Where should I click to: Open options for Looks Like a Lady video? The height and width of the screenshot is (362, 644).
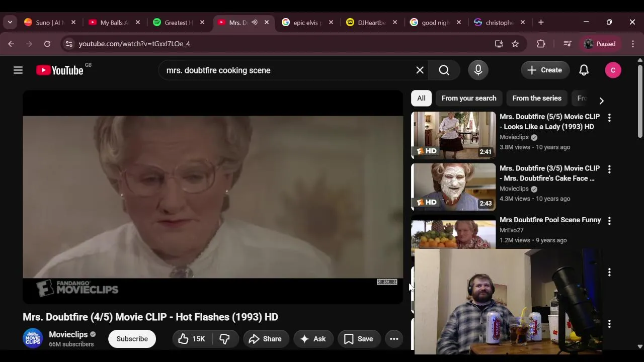click(609, 118)
